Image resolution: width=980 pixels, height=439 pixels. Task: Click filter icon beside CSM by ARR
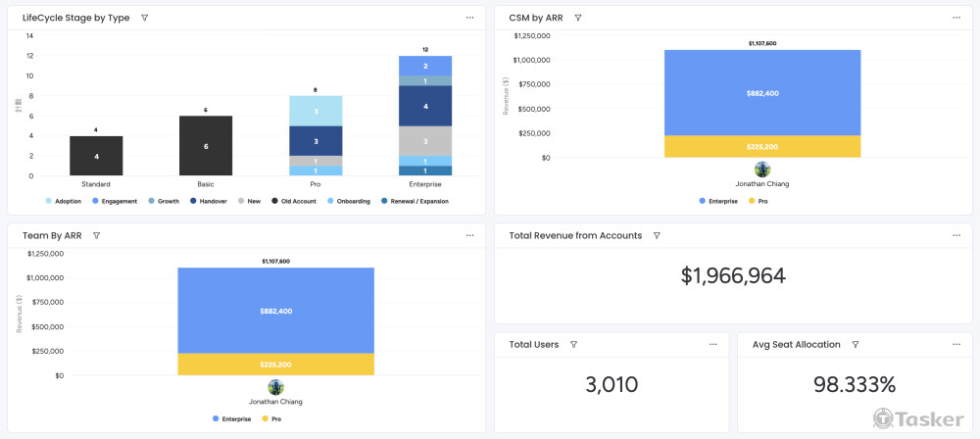click(578, 18)
